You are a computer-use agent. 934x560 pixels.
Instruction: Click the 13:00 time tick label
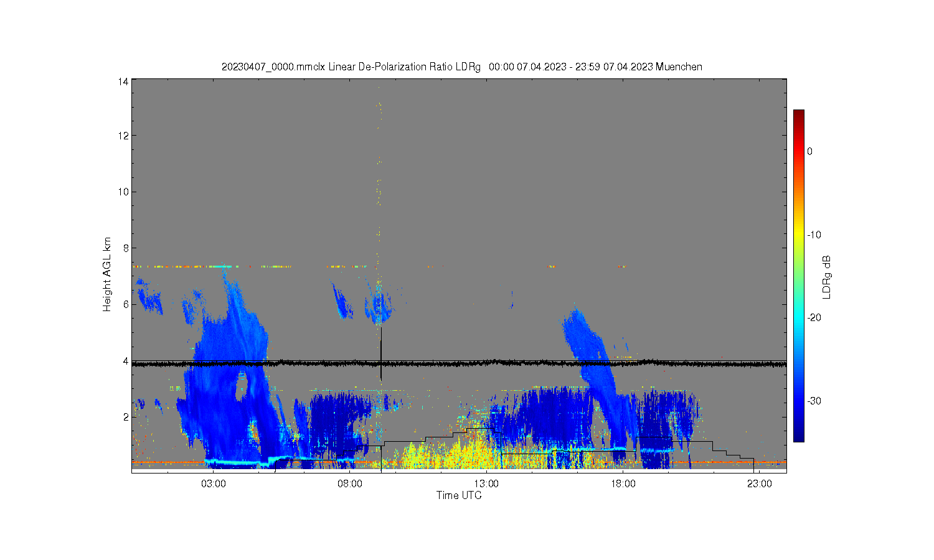pyautogui.click(x=486, y=484)
